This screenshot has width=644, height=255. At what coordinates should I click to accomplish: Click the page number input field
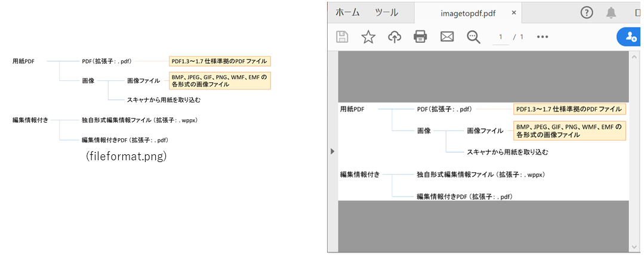501,38
